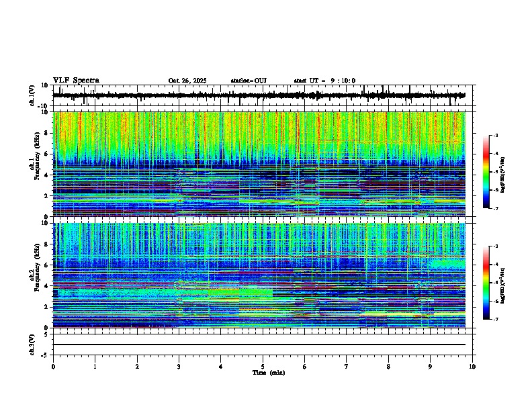Click time axis tick label "7"
The width and height of the screenshot is (532, 411).
[x=347, y=367]
